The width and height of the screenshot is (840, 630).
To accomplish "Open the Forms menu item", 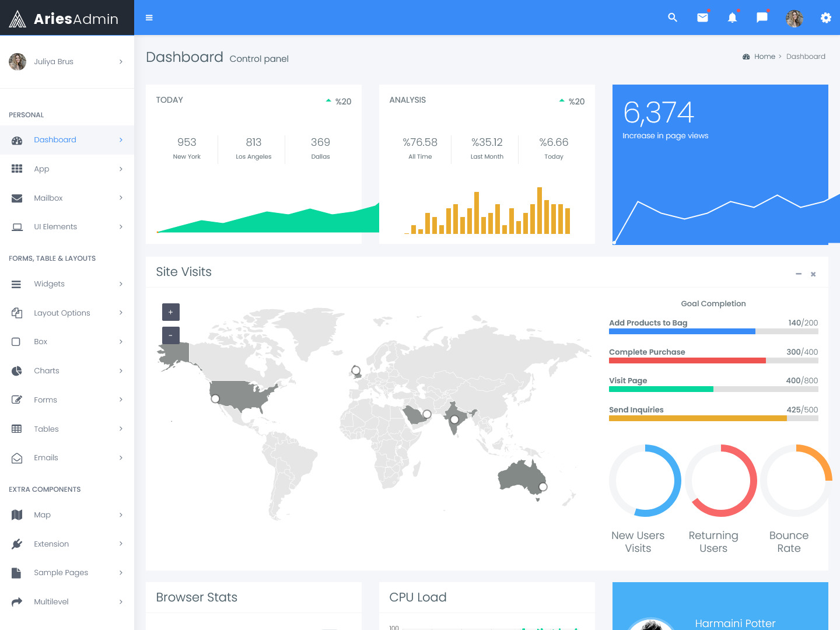I will (67, 400).
